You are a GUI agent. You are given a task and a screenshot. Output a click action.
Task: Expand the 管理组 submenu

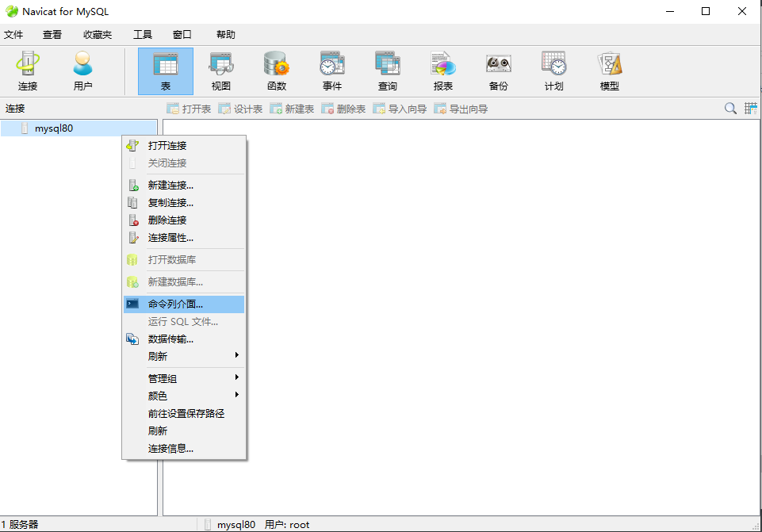pyautogui.click(x=184, y=378)
